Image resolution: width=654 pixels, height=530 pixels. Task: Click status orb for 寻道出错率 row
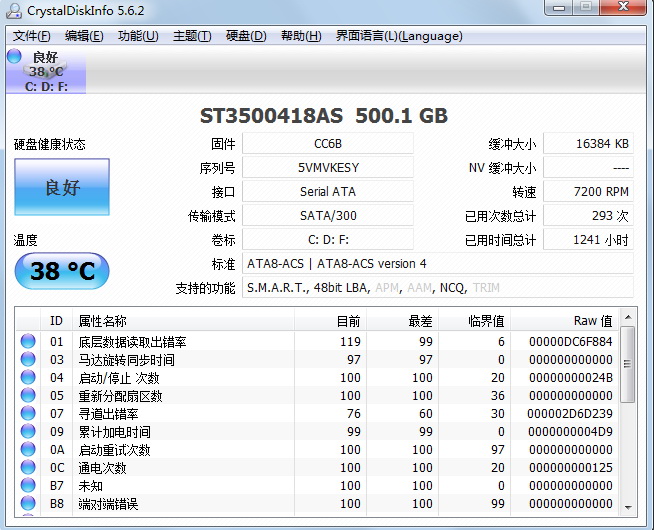click(28, 413)
